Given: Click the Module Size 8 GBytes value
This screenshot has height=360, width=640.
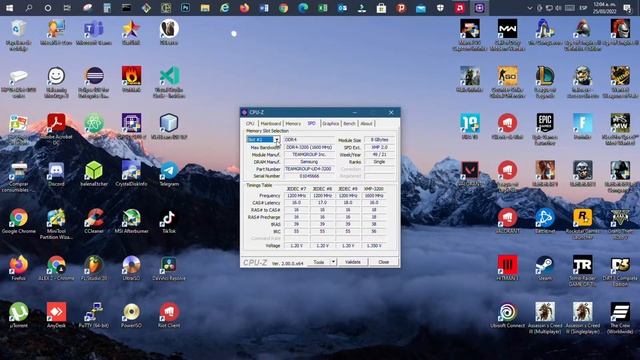Looking at the screenshot, I should click(379, 140).
